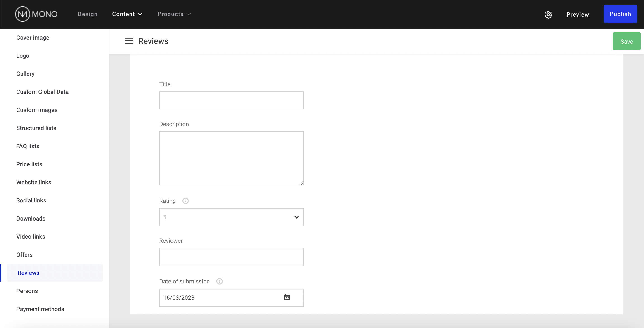Toggle the hamburger menu beside Reviews
Viewport: 644px width, 328px height.
pyautogui.click(x=129, y=41)
